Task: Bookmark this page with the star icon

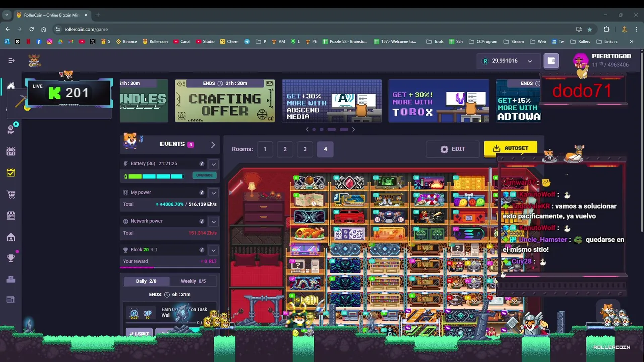Action: pos(590,29)
